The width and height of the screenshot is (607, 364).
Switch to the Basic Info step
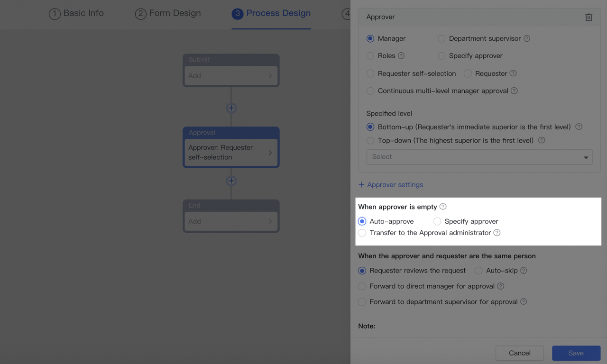point(76,13)
